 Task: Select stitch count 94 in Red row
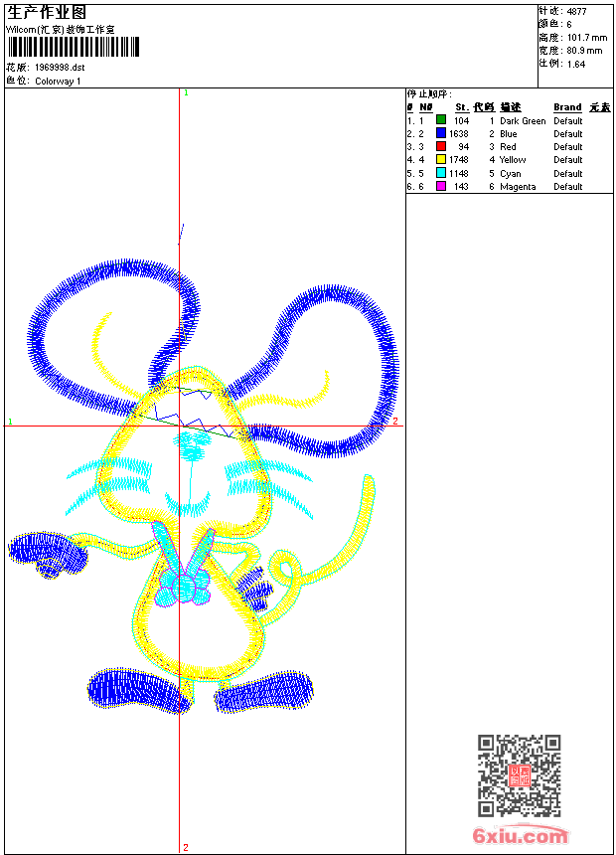click(463, 147)
